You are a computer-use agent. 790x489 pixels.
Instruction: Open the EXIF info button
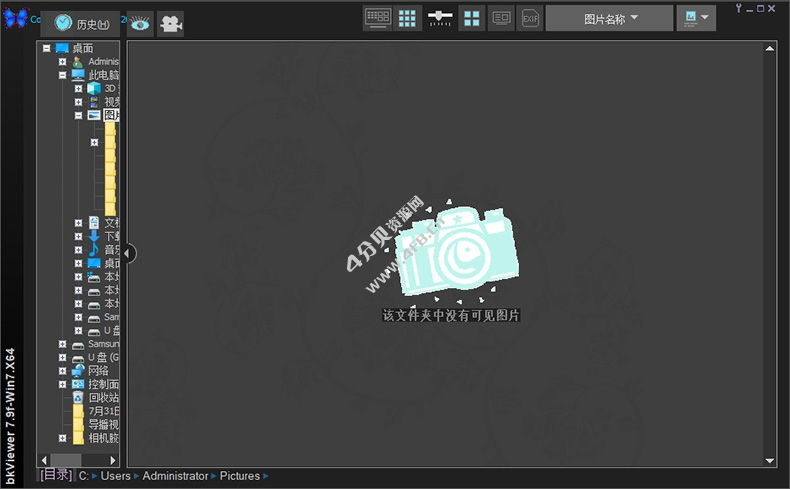531,18
